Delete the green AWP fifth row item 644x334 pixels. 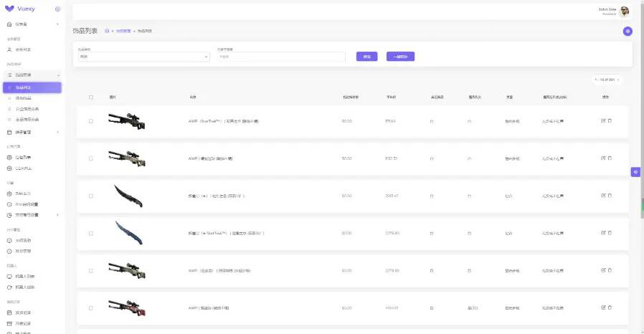[610, 270]
